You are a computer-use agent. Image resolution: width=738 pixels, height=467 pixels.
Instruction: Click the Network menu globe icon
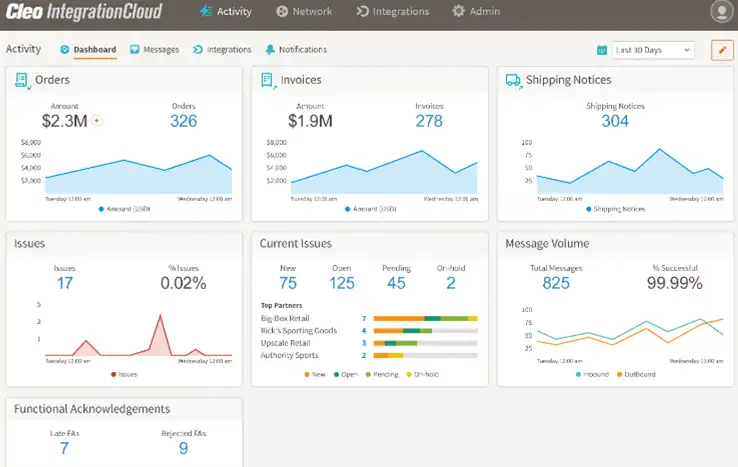[x=282, y=11]
